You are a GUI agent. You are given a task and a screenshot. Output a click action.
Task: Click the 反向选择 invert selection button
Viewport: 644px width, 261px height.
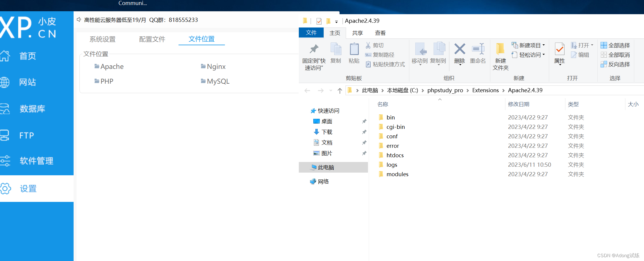click(x=615, y=64)
